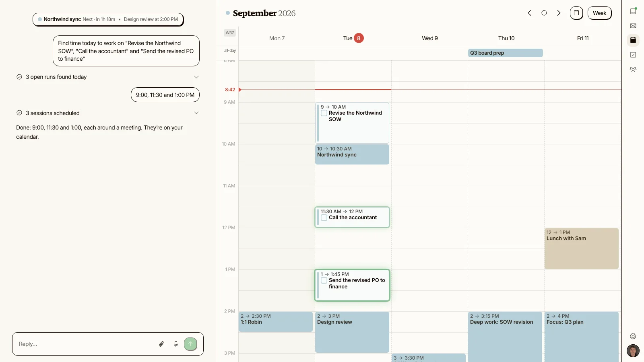Viewport: 644px width, 362px height.
Task: Expand the 3 open runs found row
Action: [108, 77]
